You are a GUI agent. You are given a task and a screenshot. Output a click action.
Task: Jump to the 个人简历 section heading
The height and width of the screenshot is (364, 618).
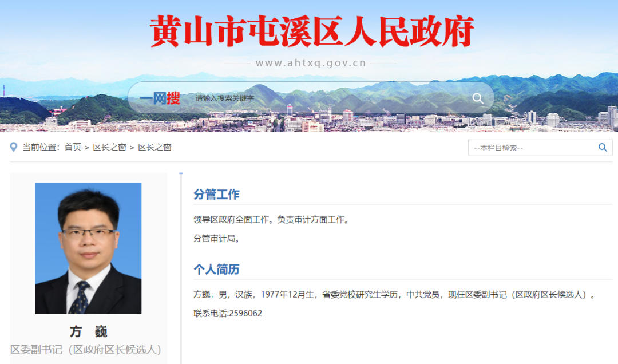pos(216,270)
